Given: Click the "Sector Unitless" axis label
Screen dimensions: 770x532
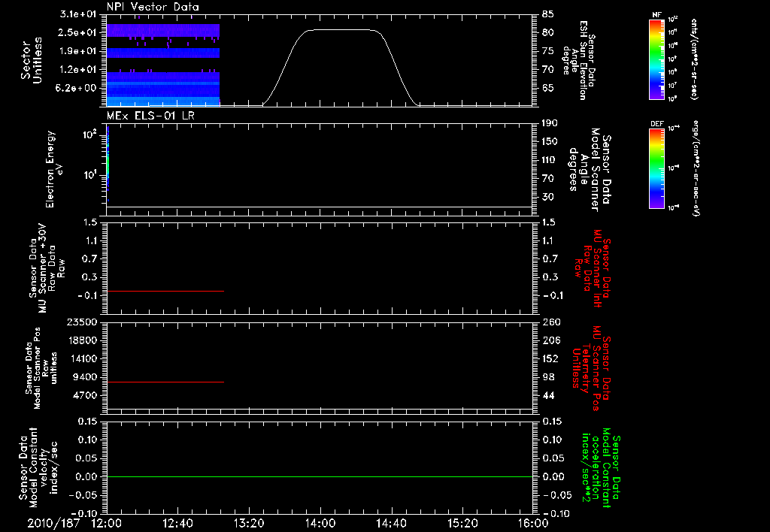Looking at the screenshot, I should [32, 60].
